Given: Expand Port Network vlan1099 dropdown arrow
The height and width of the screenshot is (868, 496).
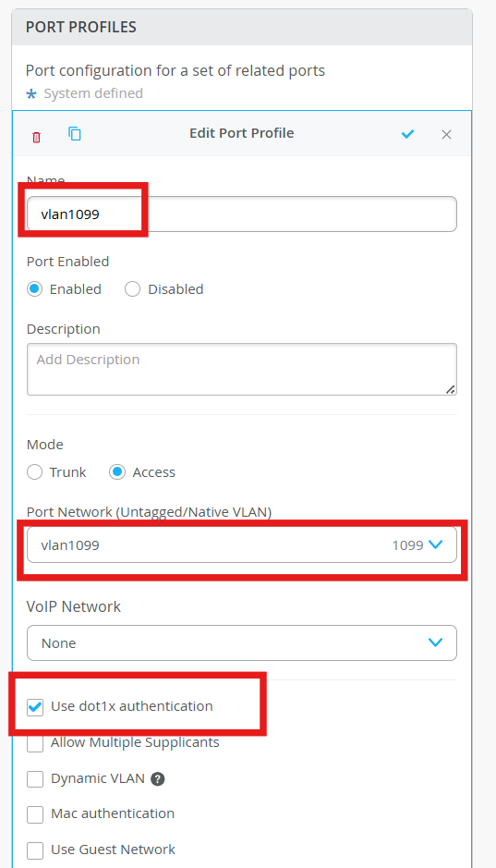Looking at the screenshot, I should [x=436, y=544].
